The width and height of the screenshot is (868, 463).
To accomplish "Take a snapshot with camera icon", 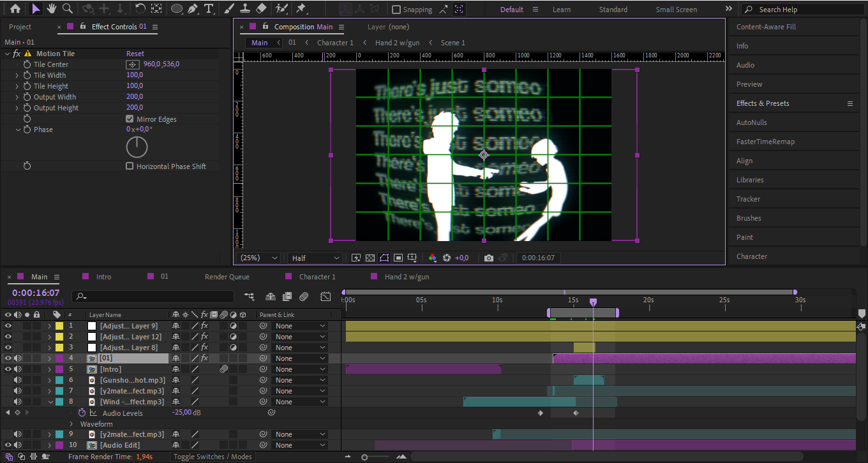I will pos(488,258).
